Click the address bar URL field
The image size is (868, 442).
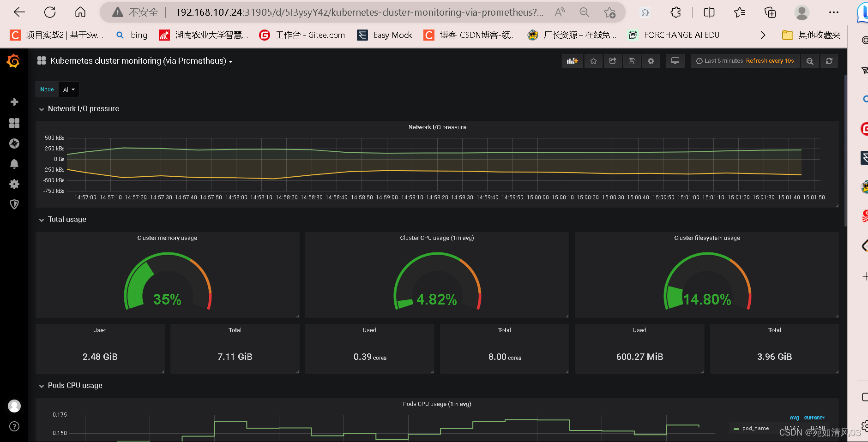[360, 12]
